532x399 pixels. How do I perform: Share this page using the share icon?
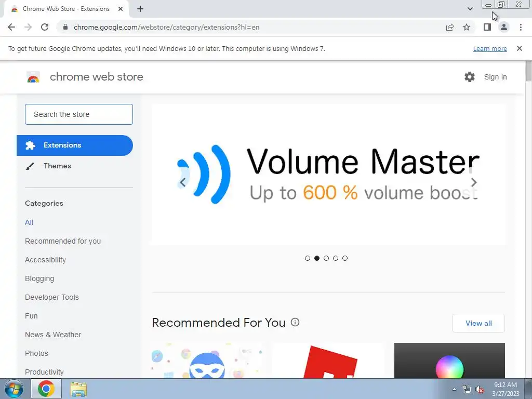pos(450,27)
